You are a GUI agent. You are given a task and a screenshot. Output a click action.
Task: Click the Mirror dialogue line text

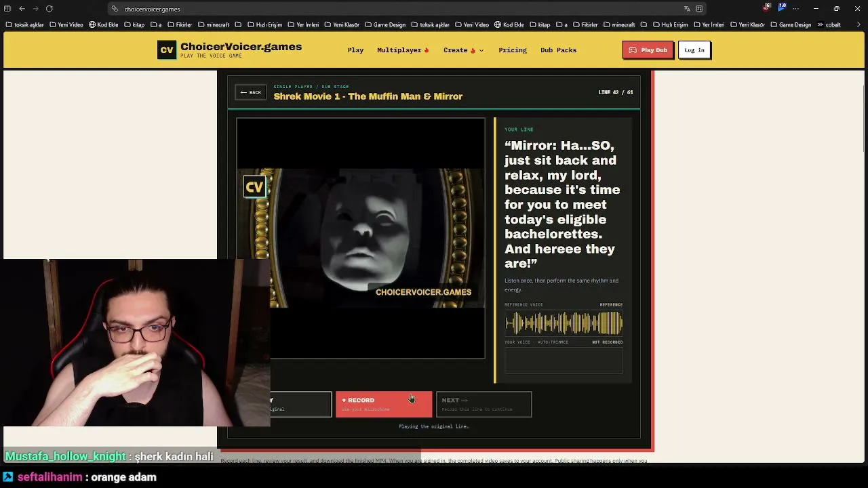[562, 204]
